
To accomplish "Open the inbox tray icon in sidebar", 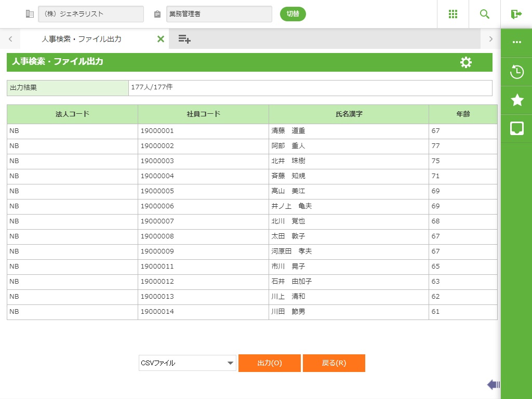I will (516, 128).
